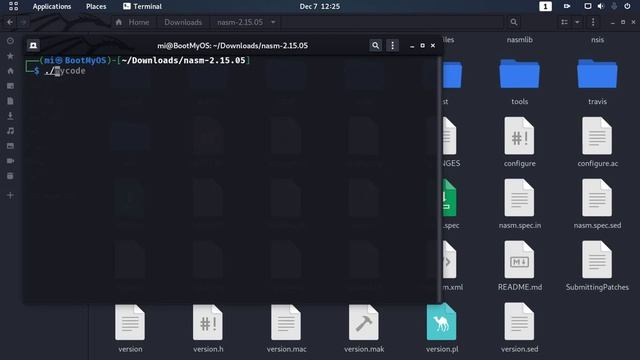Image resolution: width=640 pixels, height=360 pixels.
Task: Click the file manager search icon
Action: tap(514, 22)
